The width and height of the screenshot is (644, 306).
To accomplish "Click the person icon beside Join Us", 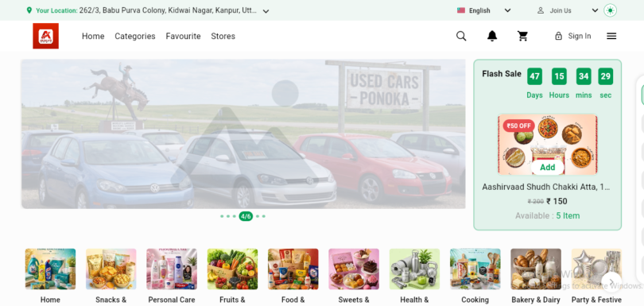I will tap(541, 10).
